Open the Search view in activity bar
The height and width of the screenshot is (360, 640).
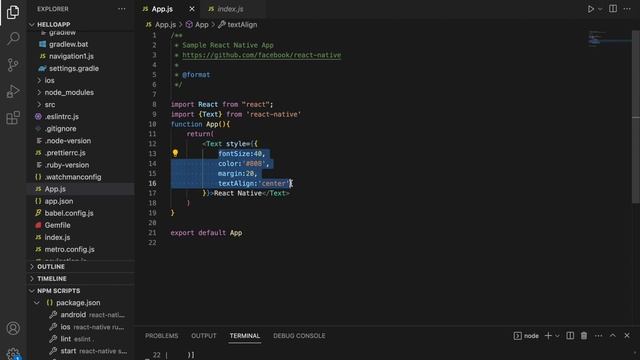pos(13,39)
